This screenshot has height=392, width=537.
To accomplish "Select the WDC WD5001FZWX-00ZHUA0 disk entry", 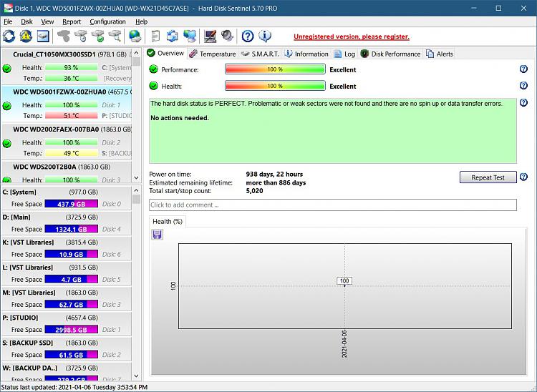I will tap(67, 104).
